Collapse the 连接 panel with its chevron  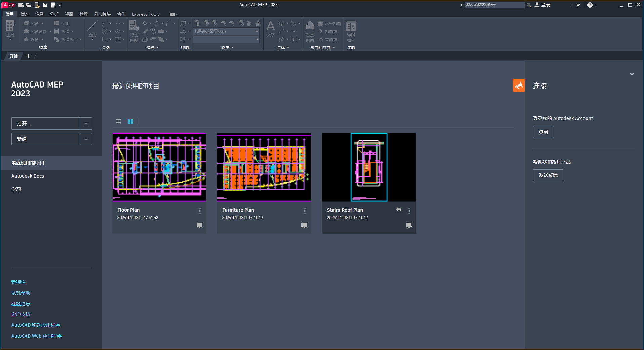click(632, 74)
